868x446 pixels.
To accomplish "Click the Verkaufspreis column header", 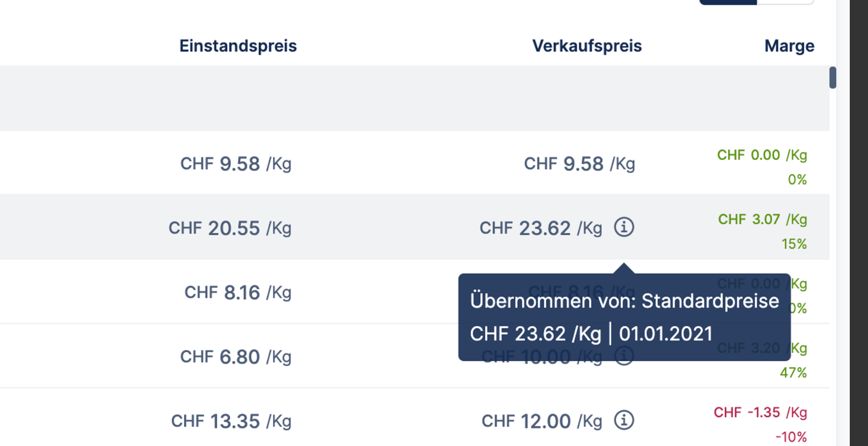I will 586,46.
